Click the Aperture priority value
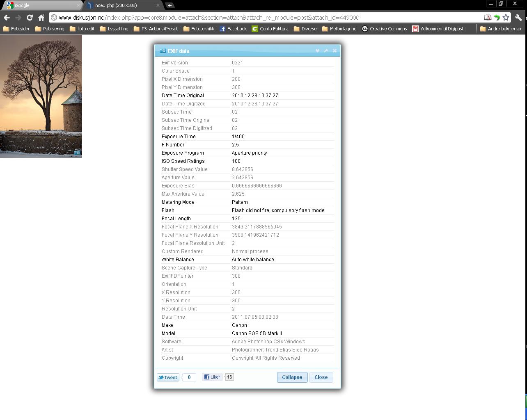The image size is (527, 420). (249, 153)
